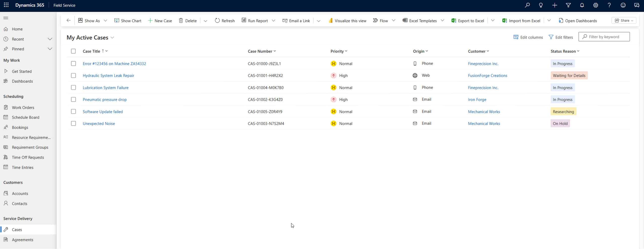The width and height of the screenshot is (644, 249).
Task: Click the Refresh toolbar icon
Action: point(217,21)
